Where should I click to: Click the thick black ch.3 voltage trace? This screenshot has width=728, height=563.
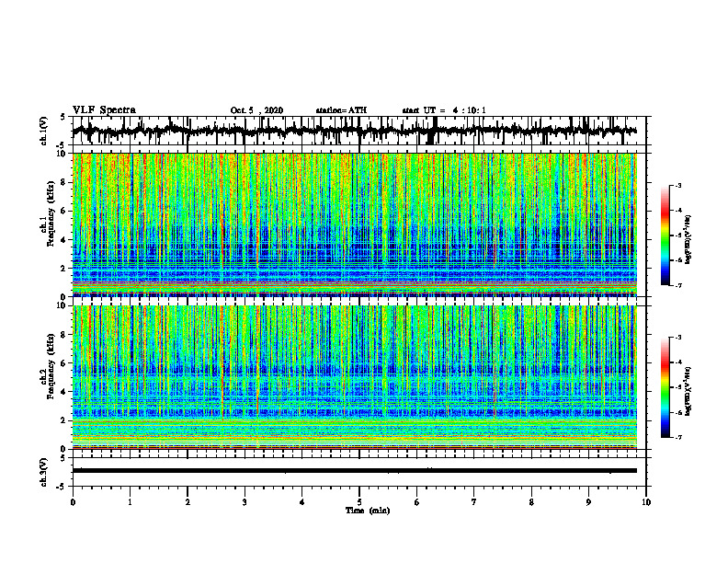click(x=355, y=471)
